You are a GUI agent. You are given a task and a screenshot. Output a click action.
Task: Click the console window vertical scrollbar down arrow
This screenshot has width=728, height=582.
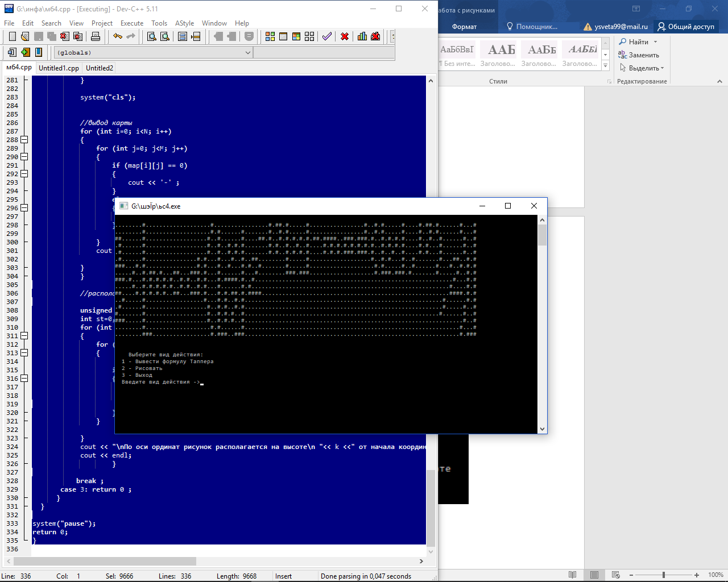tap(542, 429)
